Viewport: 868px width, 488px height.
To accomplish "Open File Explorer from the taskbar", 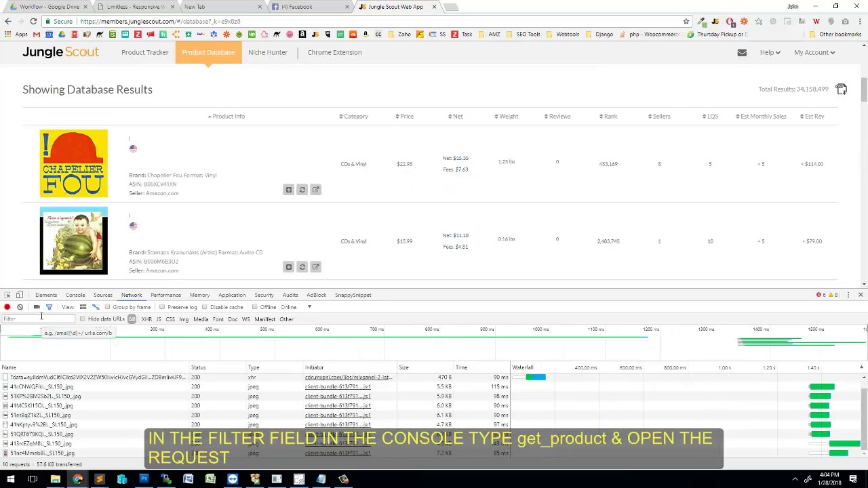I will click(56, 479).
